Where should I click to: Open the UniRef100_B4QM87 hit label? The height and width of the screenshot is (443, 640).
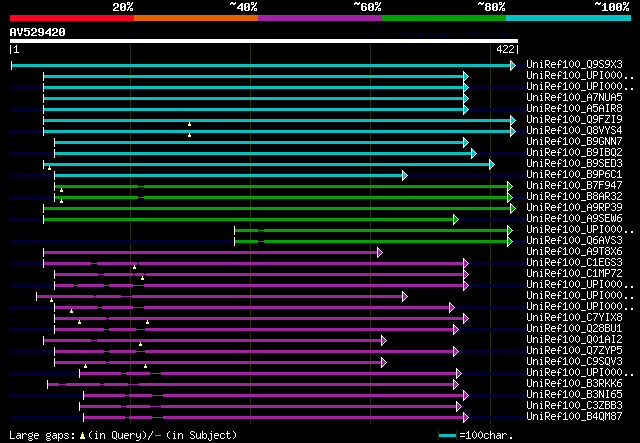[x=574, y=416]
